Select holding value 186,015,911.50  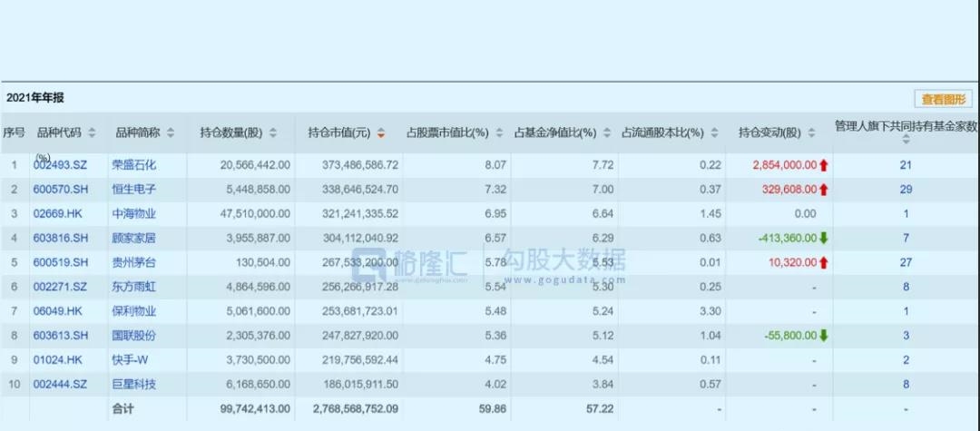point(360,384)
